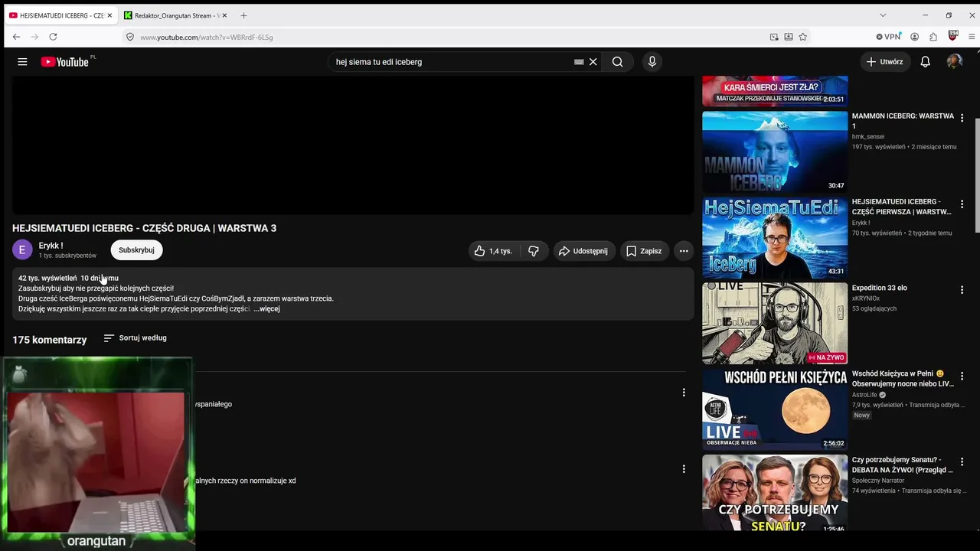Image resolution: width=980 pixels, height=551 pixels.
Task: Bookmark this page with the star
Action: (803, 37)
